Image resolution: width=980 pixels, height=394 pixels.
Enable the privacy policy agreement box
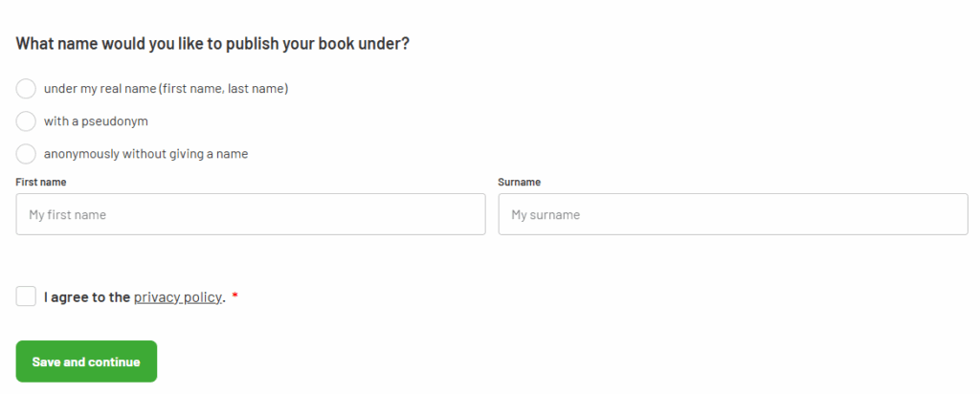pos(26,296)
